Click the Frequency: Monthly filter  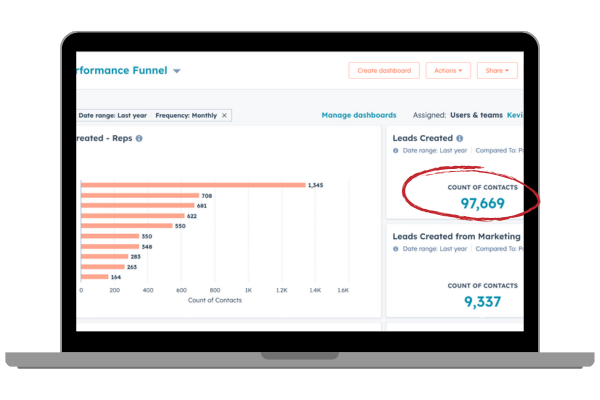click(x=186, y=115)
